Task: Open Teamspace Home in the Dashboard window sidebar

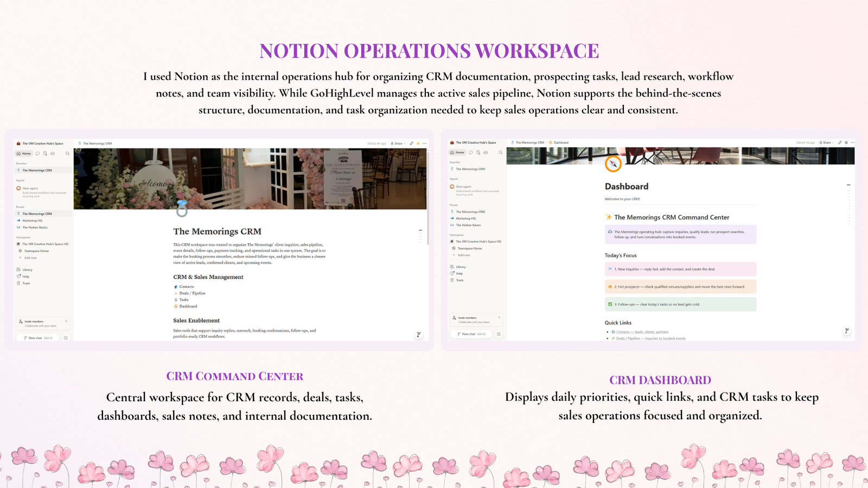Action: pyautogui.click(x=468, y=248)
